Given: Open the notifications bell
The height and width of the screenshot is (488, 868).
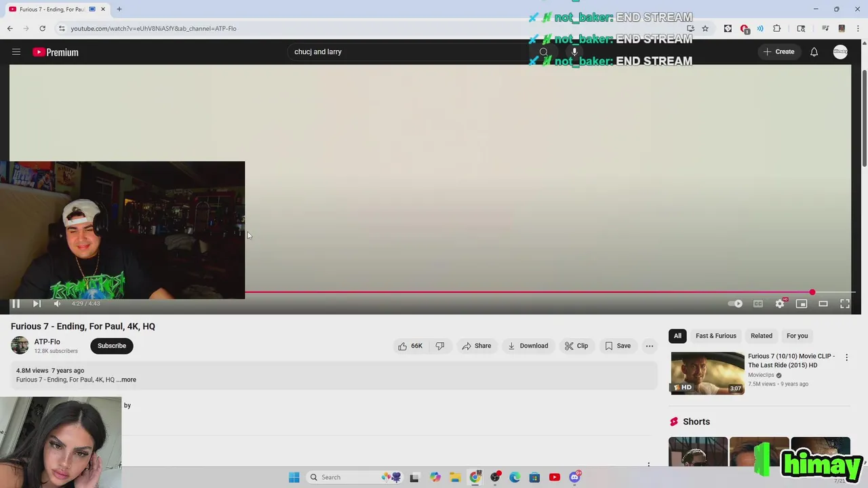Looking at the screenshot, I should tap(814, 52).
